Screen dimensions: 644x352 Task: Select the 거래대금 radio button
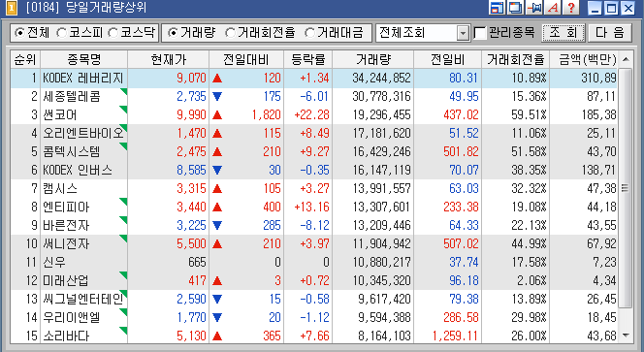pos(310,33)
